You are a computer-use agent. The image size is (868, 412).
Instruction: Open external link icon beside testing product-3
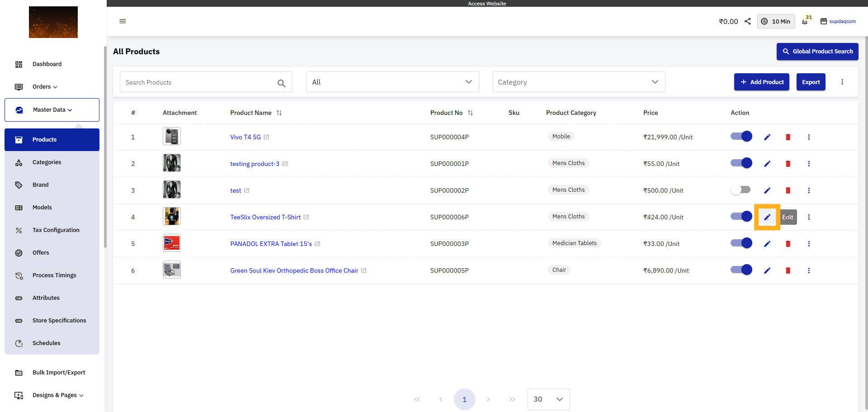285,164
